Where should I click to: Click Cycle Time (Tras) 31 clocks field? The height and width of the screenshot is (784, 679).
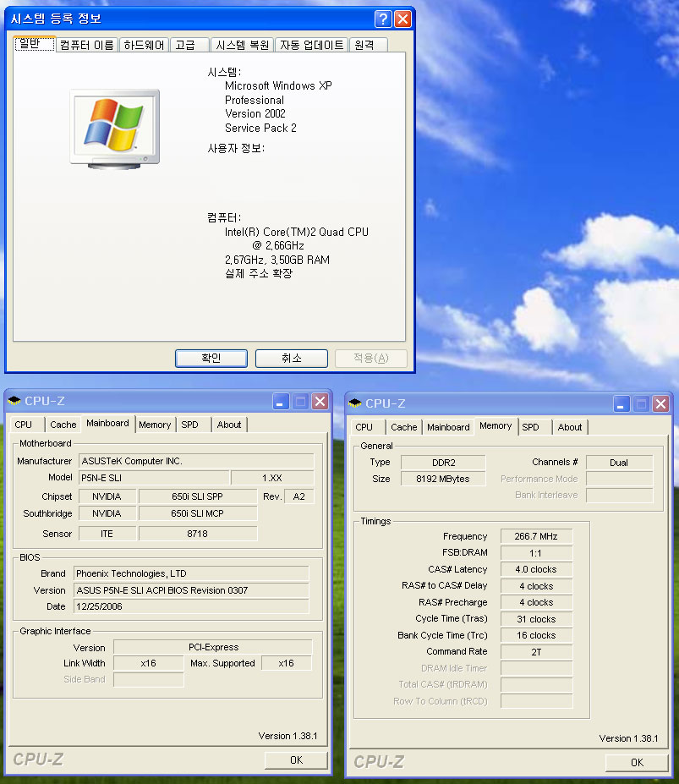[x=536, y=619]
